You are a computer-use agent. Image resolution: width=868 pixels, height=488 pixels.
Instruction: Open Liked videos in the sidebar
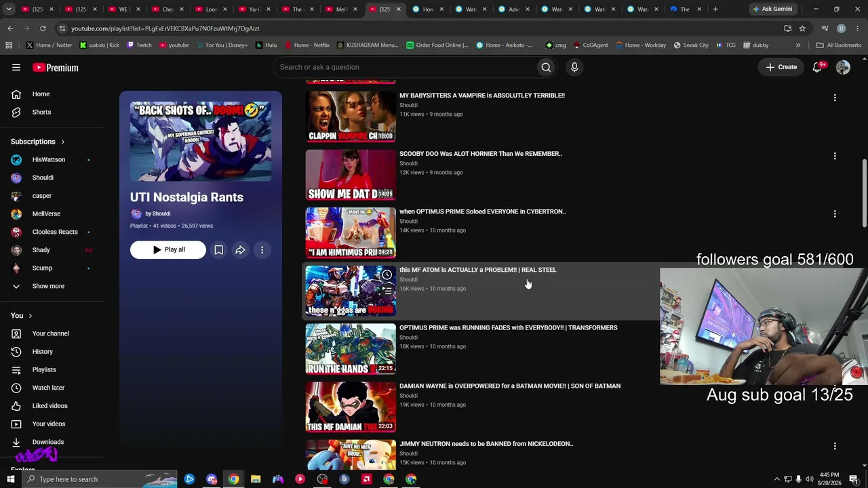pyautogui.click(x=50, y=406)
